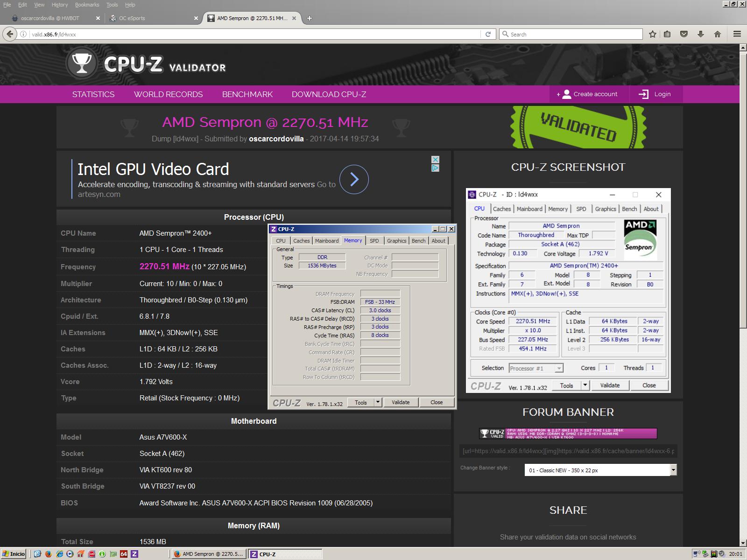Viewport: 747px width, 560px height.
Task: Click the AdChoices triangle icon
Action: click(x=435, y=168)
